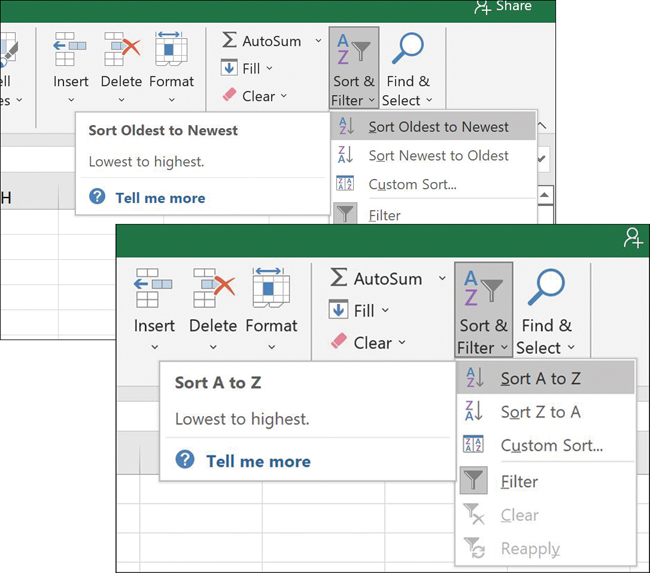This screenshot has height=573, width=650.
Task: Click Sort & Filter icon in front window
Action: 483,288
